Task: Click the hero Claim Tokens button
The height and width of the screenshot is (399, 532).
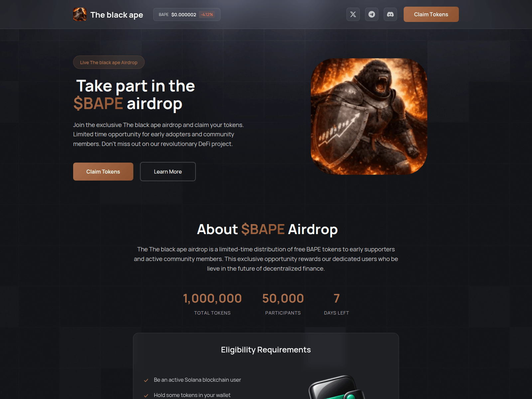Action: tap(103, 172)
